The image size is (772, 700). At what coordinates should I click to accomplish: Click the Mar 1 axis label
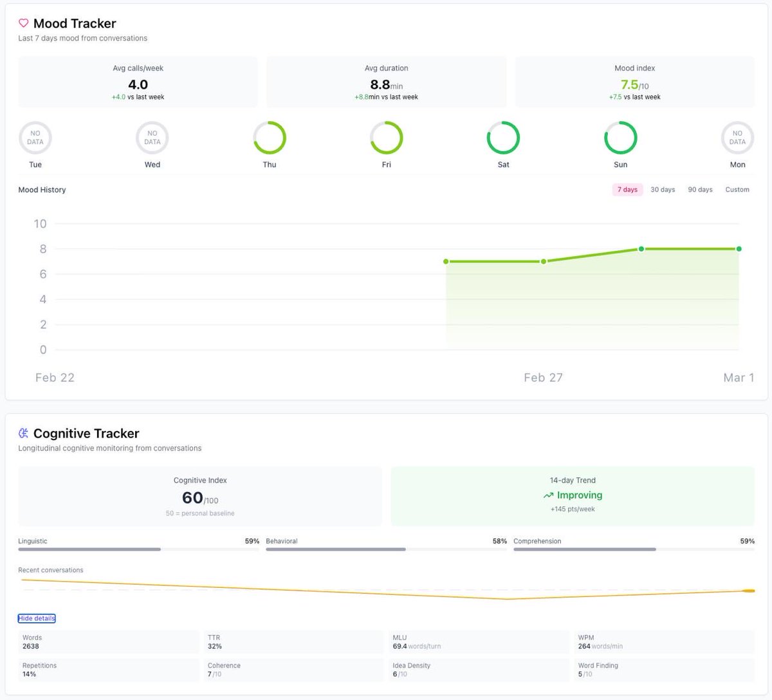pos(739,378)
